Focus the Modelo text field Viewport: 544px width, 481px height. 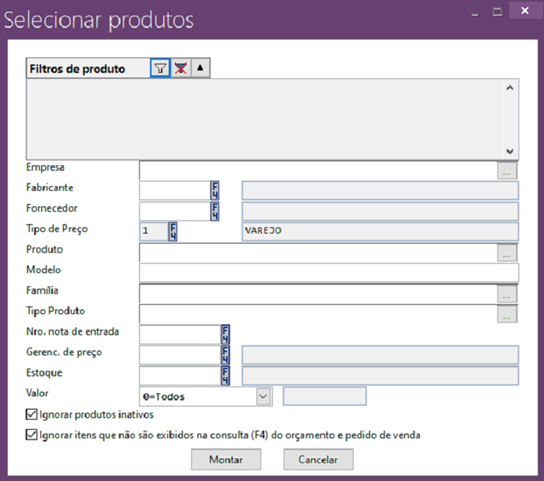click(329, 272)
